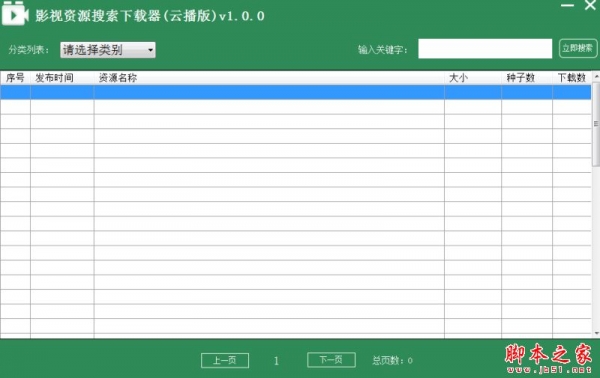This screenshot has width=600, height=378.
Task: Click the scrollbar up arrow
Action: point(596,77)
